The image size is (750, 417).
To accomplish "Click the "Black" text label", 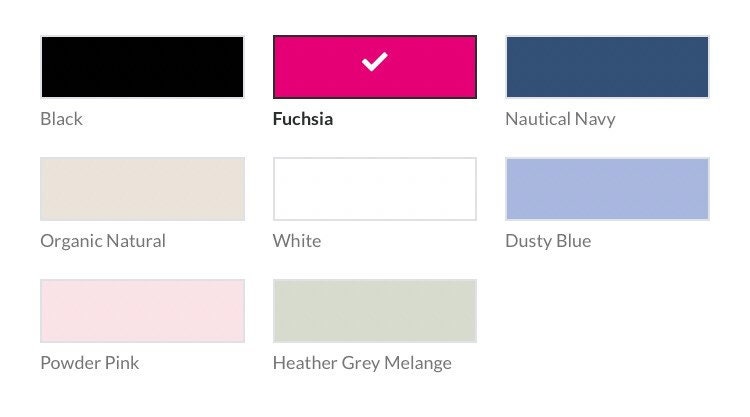I will pyautogui.click(x=61, y=119).
